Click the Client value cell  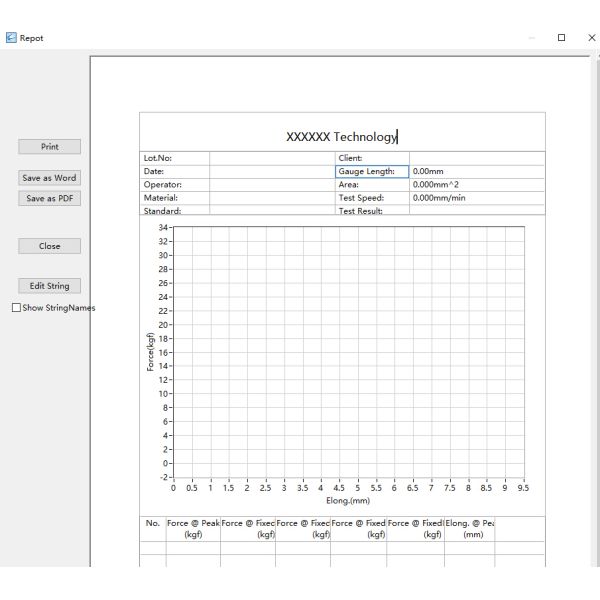(476, 158)
